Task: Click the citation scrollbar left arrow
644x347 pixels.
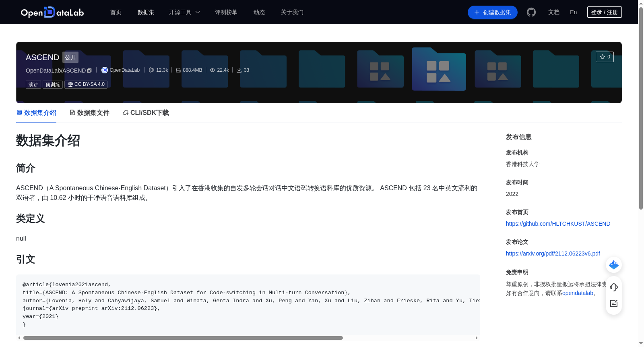Action: (x=19, y=338)
